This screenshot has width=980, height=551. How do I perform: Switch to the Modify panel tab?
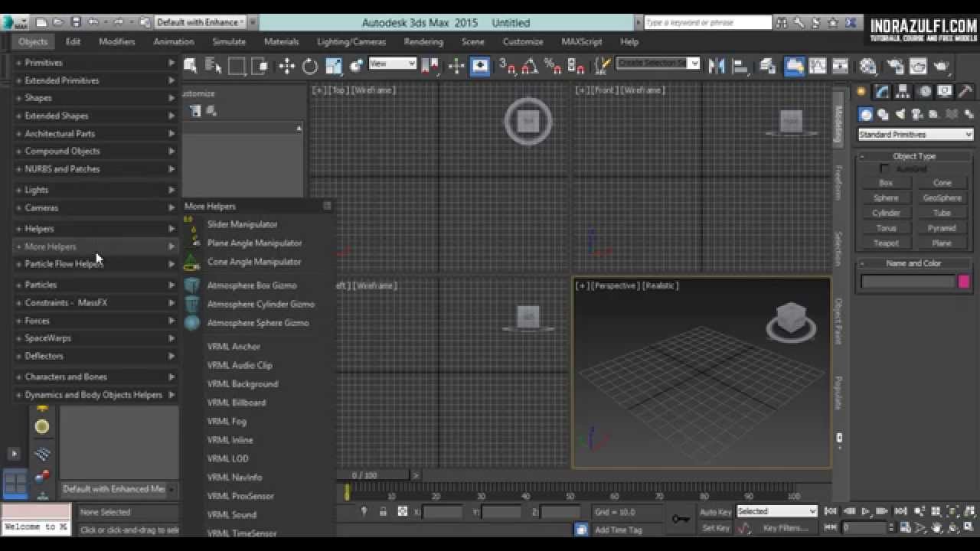click(x=883, y=92)
